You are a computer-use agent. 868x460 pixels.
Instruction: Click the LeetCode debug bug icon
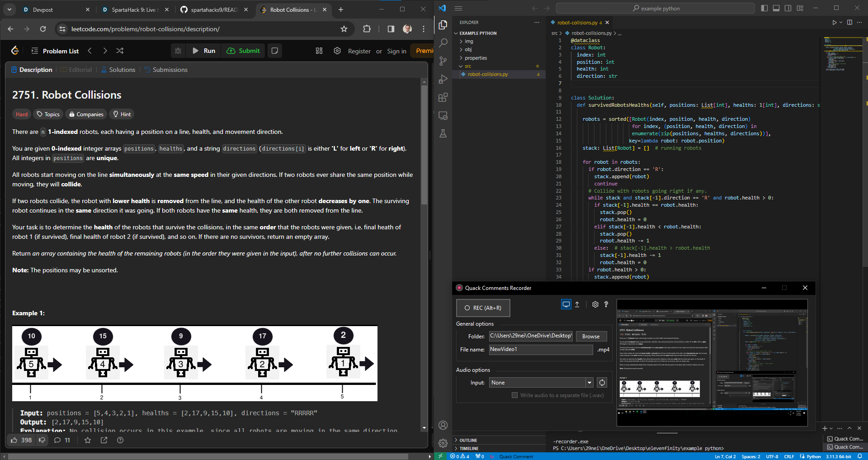[178, 51]
